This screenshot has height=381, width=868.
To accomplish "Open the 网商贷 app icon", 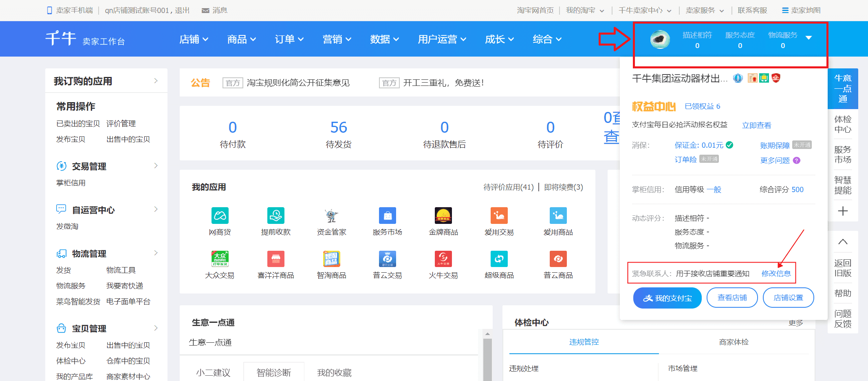I will 220,215.
